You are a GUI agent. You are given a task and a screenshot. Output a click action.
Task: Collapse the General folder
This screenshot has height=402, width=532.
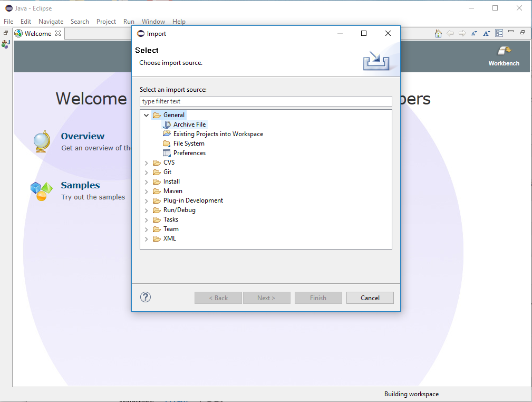click(x=146, y=116)
